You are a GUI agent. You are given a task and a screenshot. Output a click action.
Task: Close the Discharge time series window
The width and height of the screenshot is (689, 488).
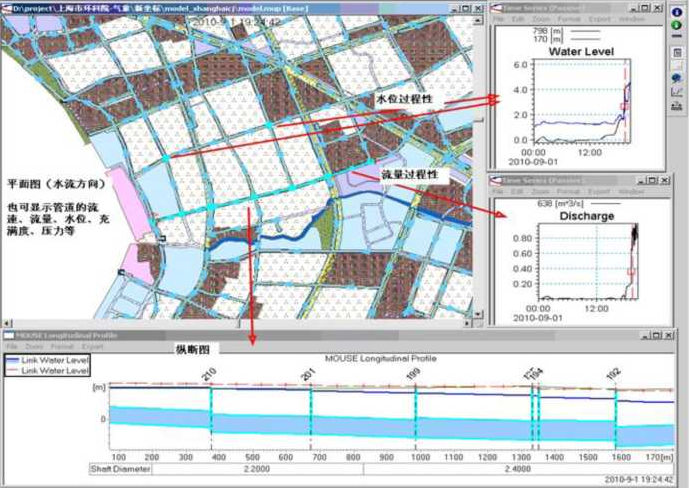[663, 179]
